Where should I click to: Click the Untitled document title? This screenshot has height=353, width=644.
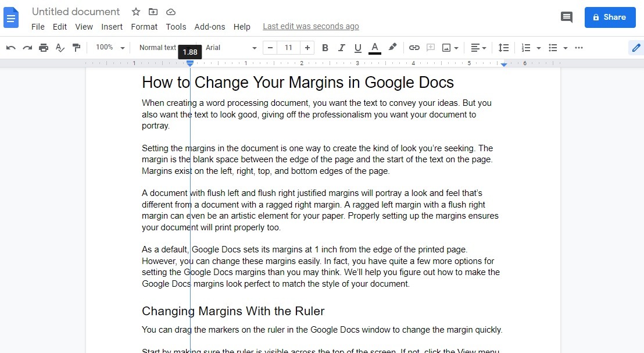pos(76,12)
